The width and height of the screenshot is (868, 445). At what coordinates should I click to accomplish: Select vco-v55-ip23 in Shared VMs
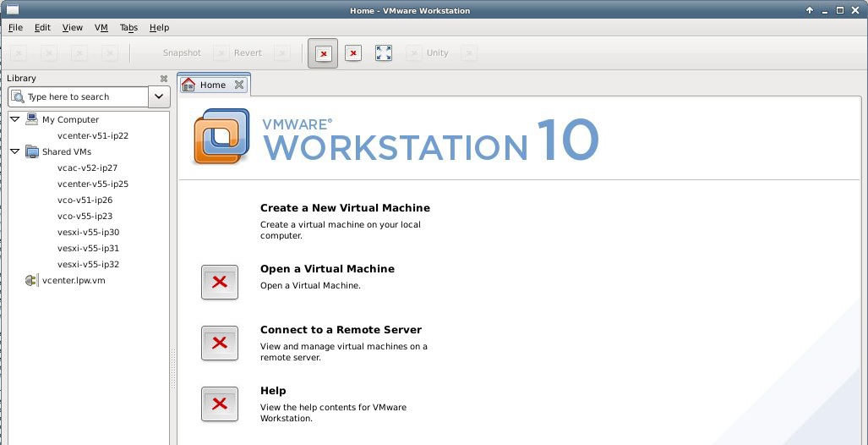[85, 216]
